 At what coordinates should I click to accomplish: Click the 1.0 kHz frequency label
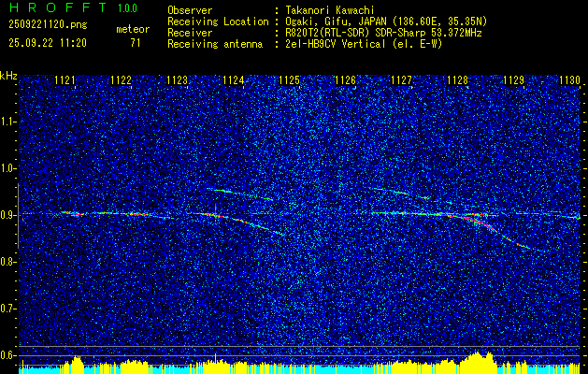pos(7,168)
